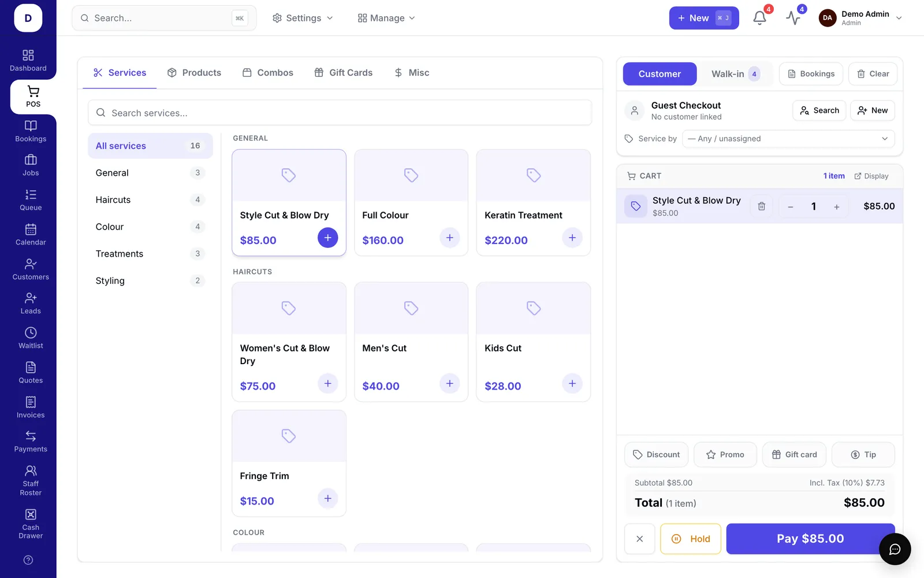Open the Misc tab

412,73
